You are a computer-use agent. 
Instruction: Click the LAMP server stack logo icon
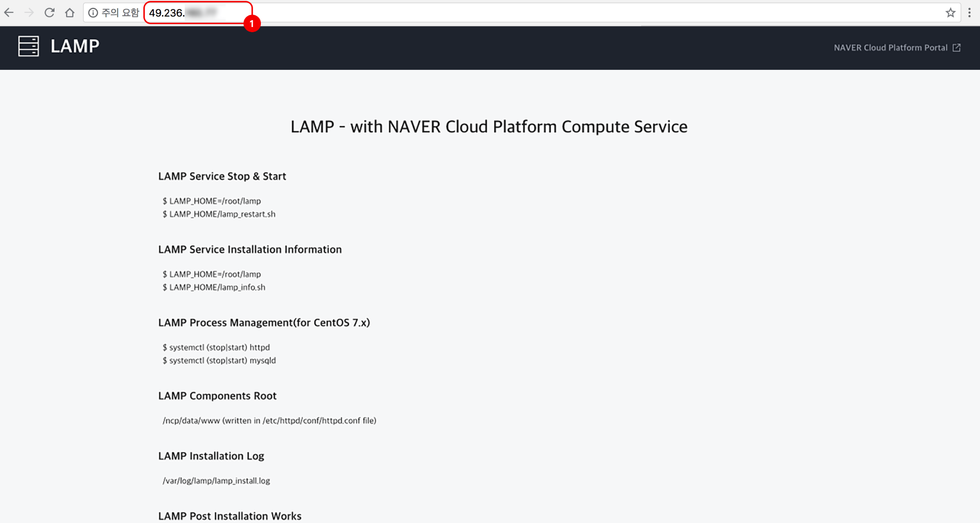(x=28, y=46)
